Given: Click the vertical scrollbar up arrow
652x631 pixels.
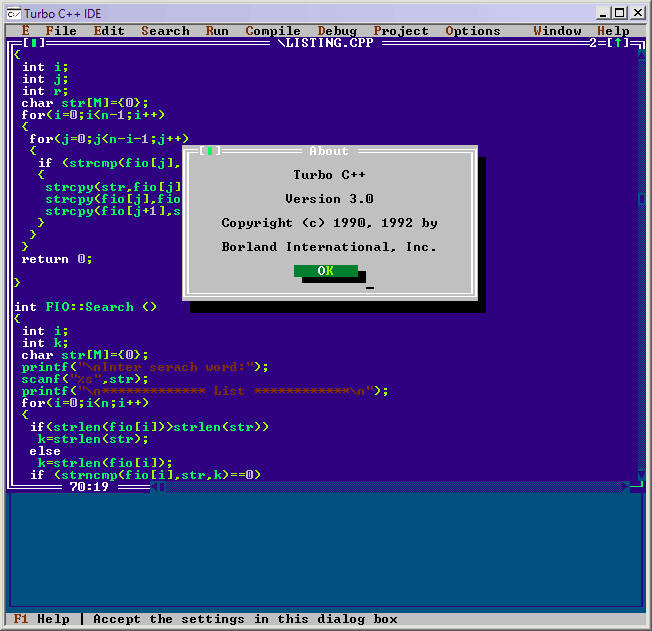Looking at the screenshot, I should [642, 55].
